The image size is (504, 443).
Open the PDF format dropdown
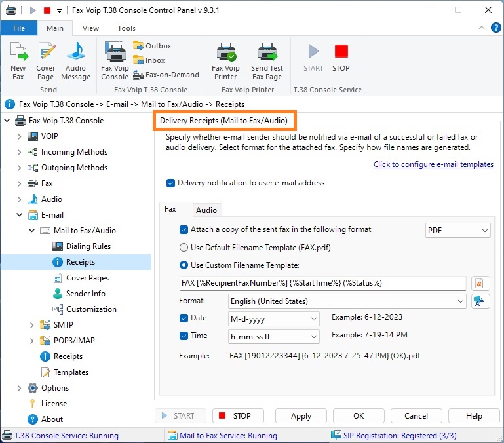tap(457, 231)
